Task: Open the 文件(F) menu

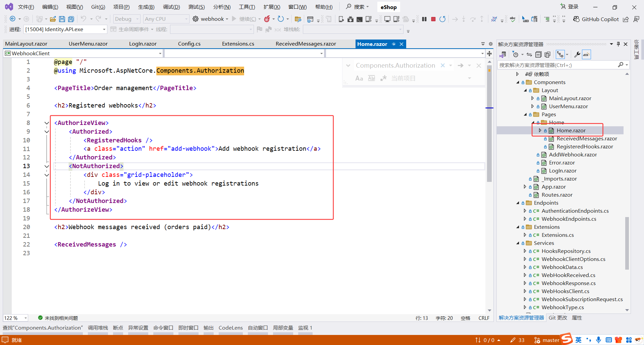Action: click(x=26, y=7)
